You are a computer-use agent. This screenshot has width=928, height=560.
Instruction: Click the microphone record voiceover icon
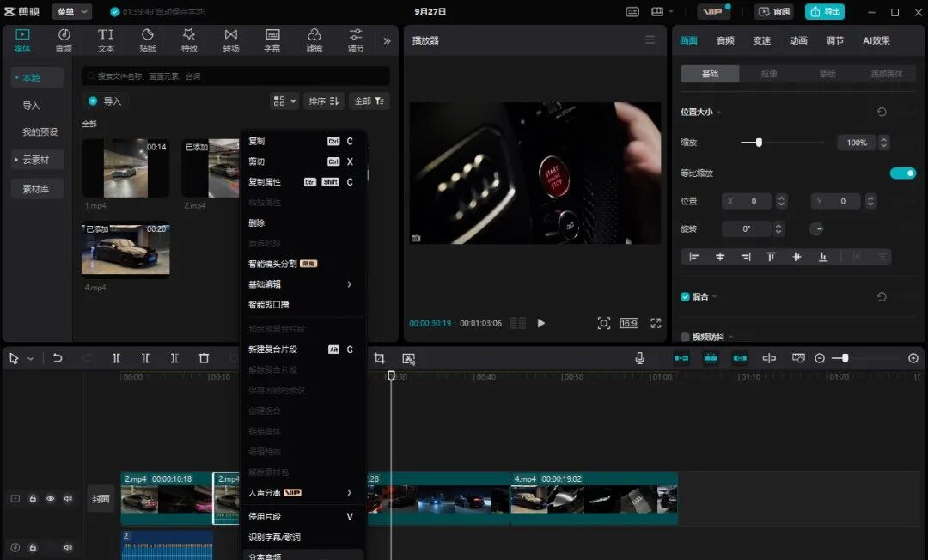point(639,358)
